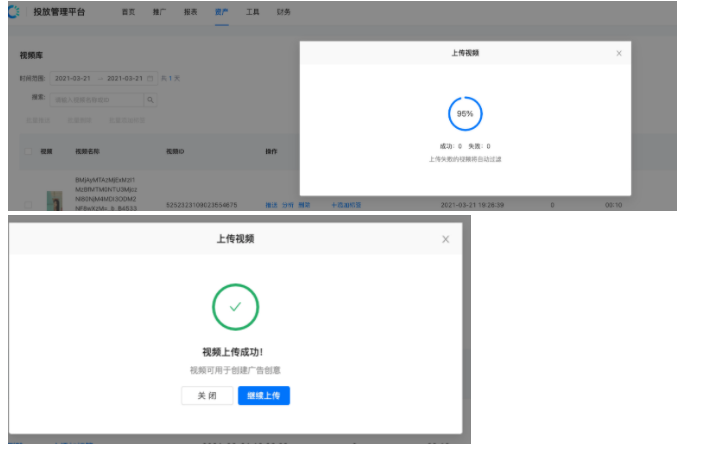Click the 2021-03-21 start date field

tap(73, 78)
